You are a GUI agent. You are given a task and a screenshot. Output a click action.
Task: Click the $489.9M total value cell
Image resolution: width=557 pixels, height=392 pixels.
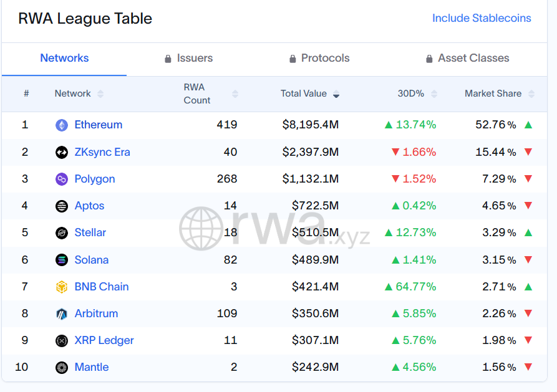point(316,260)
